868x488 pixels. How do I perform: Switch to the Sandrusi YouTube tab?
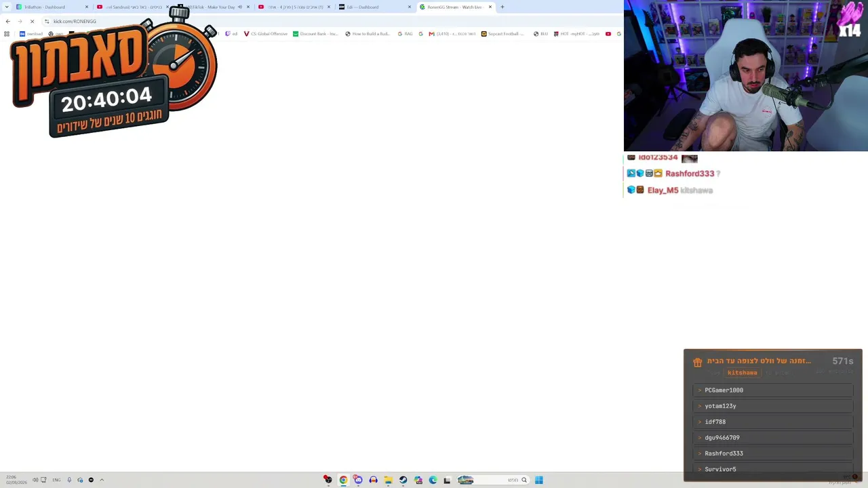pyautogui.click(x=134, y=7)
